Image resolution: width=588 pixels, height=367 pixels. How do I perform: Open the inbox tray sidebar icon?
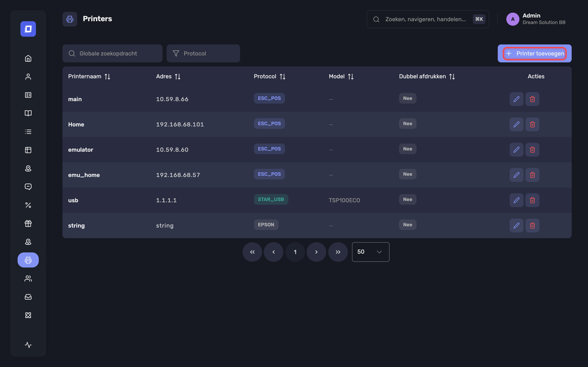click(28, 297)
